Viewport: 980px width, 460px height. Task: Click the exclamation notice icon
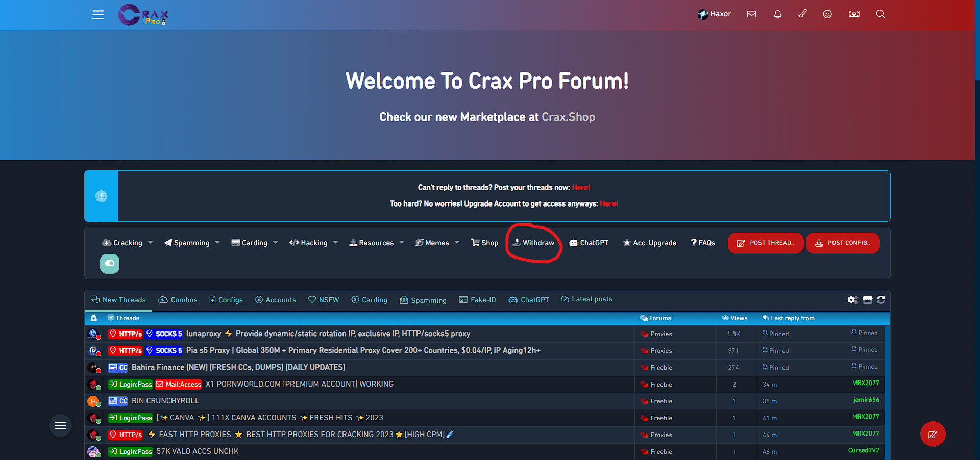101,196
